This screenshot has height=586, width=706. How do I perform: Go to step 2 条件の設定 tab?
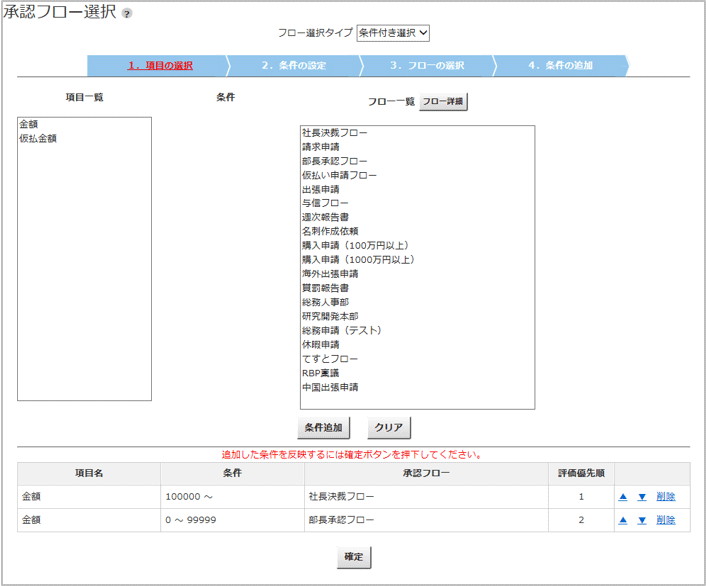294,66
